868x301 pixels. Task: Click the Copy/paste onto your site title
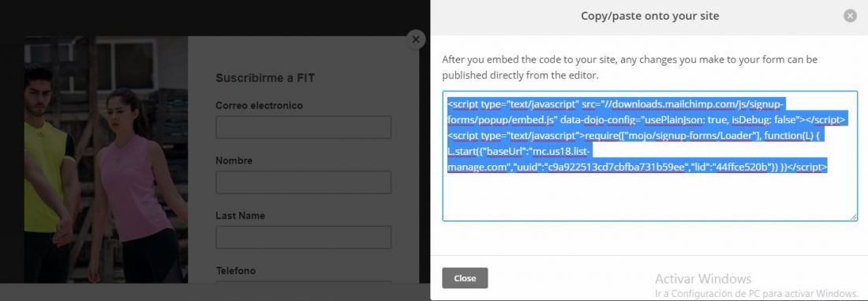pyautogui.click(x=650, y=16)
